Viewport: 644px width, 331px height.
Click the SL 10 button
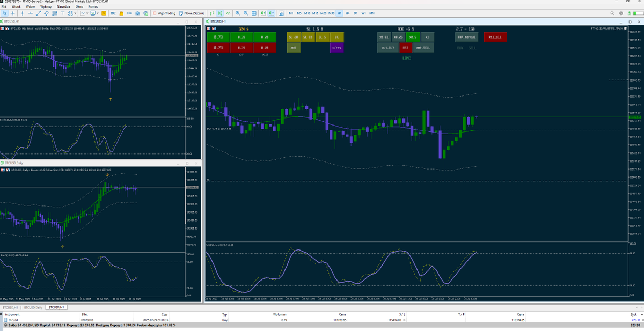[308, 37]
